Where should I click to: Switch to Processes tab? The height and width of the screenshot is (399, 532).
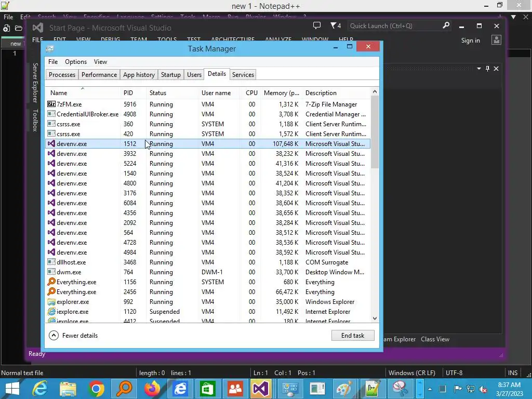point(62,75)
